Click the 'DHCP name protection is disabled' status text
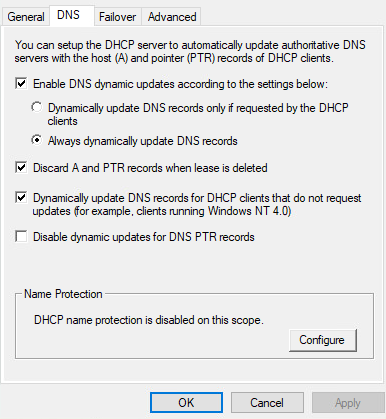Image resolution: width=386 pixels, height=419 pixels. click(149, 320)
